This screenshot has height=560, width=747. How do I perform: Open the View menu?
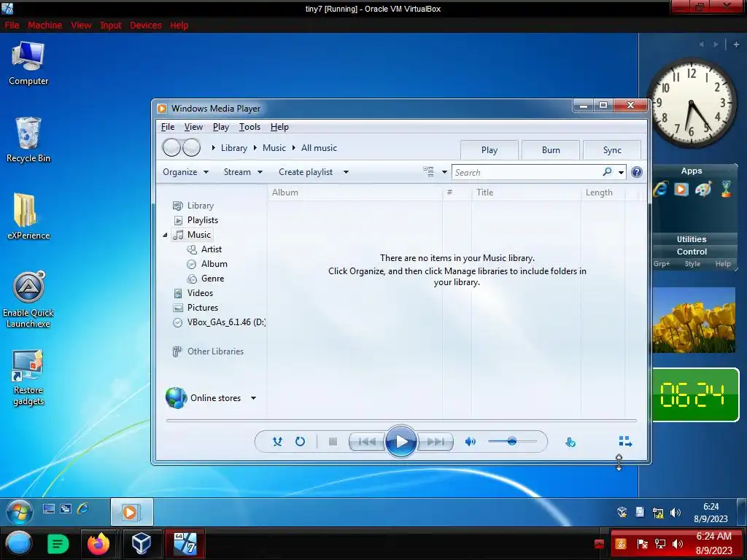(x=193, y=127)
